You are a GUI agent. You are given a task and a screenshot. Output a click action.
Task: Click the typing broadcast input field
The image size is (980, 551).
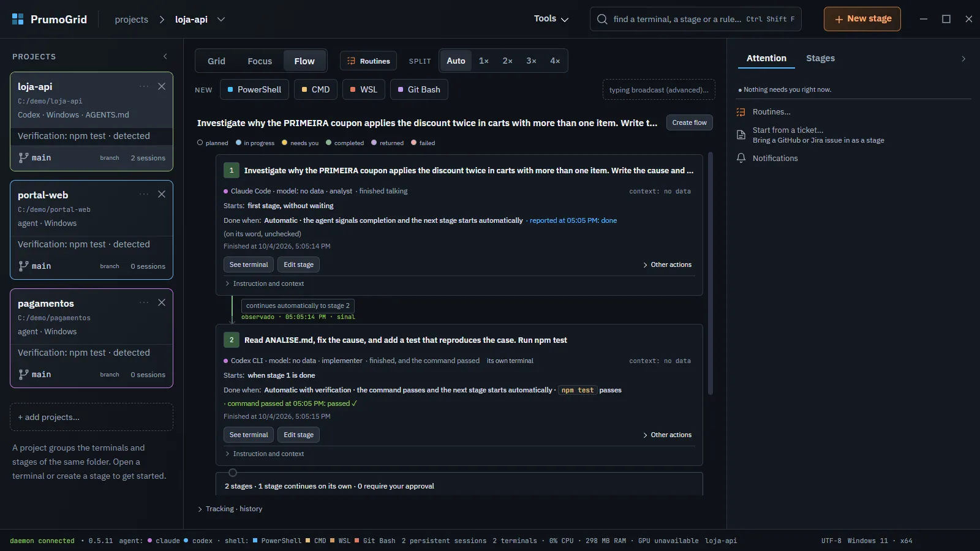tap(659, 89)
